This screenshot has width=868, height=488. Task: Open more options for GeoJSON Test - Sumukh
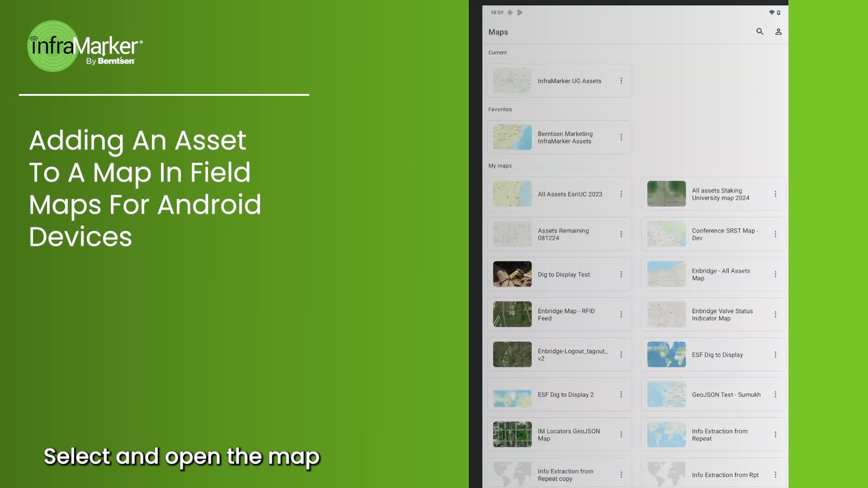tap(775, 394)
